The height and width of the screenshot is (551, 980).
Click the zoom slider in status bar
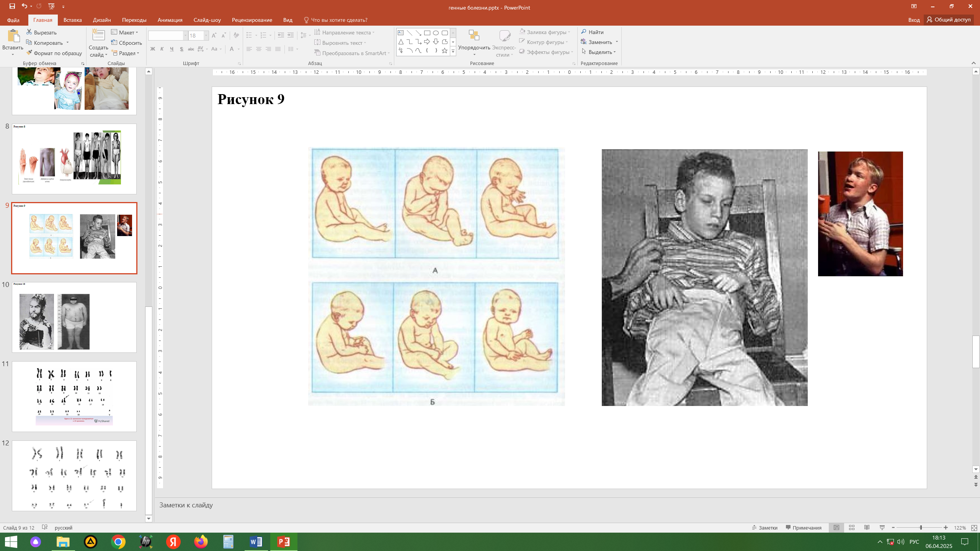921,528
